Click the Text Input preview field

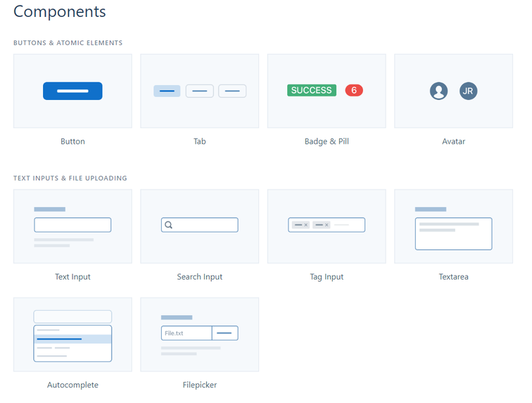pyautogui.click(x=72, y=225)
